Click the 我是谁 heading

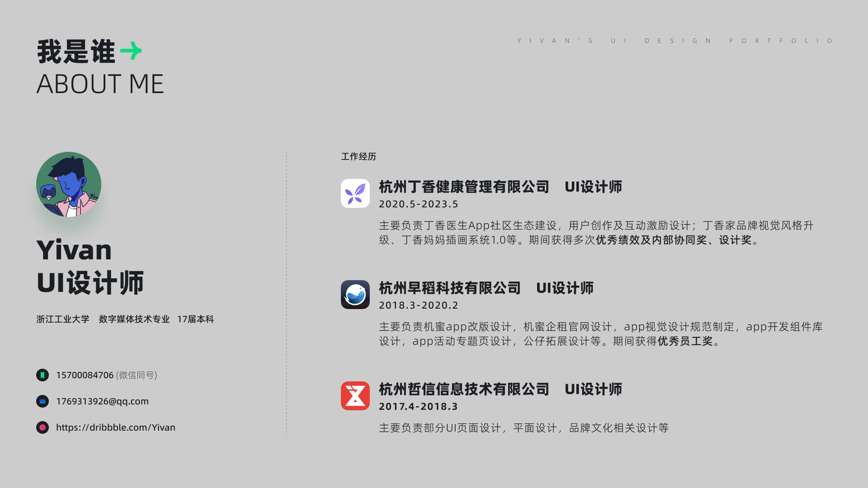[x=76, y=52]
